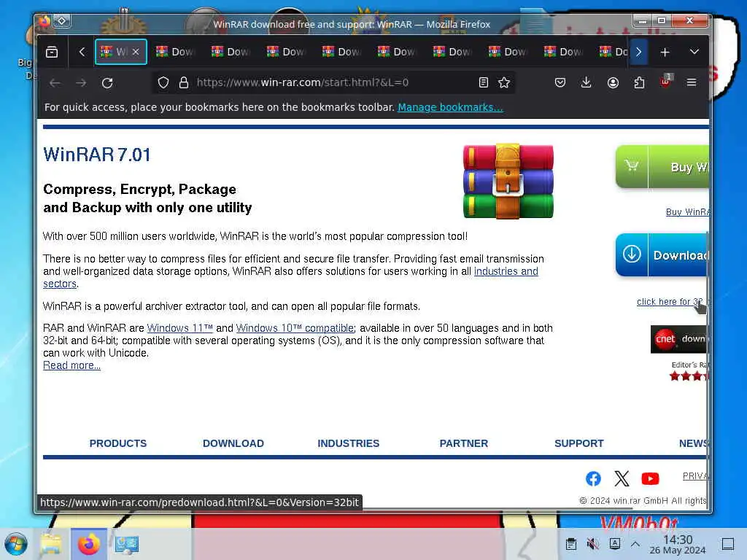Open a new tab with plus button

pos(665,52)
